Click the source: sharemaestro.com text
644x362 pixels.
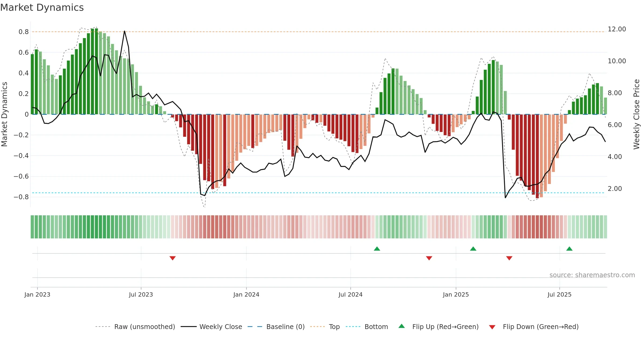592,275
